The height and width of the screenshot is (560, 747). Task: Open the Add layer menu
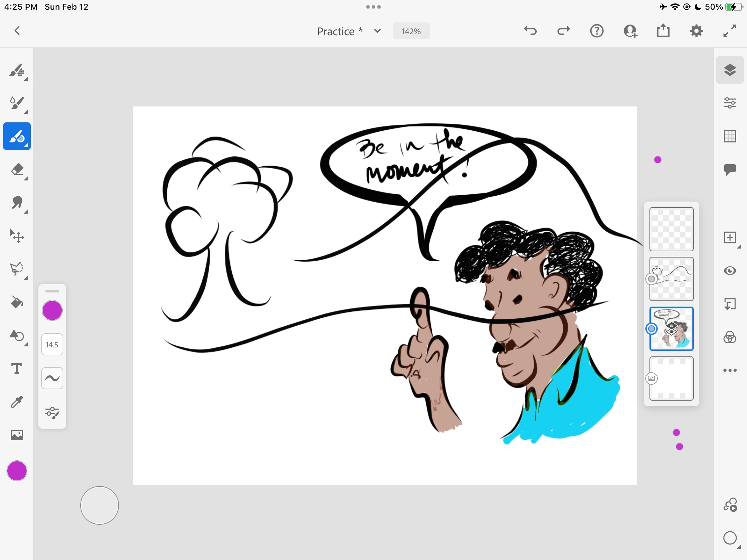click(x=730, y=237)
